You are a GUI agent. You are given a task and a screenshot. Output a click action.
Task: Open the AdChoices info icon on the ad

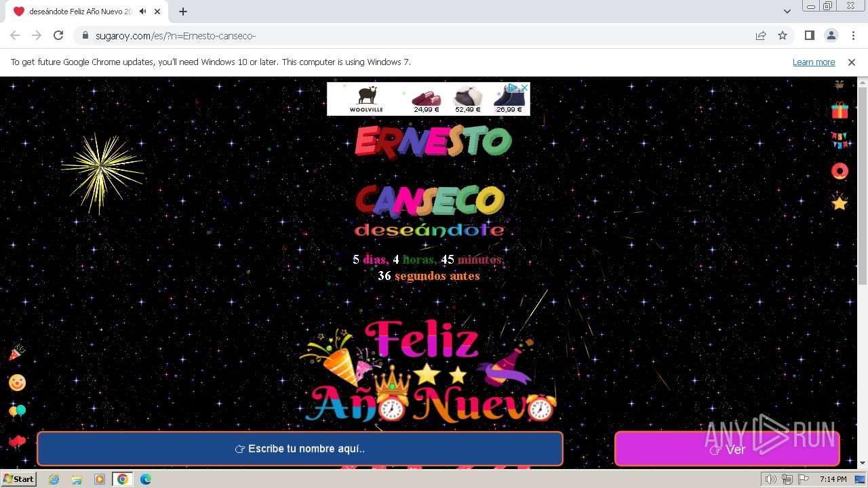click(x=514, y=87)
